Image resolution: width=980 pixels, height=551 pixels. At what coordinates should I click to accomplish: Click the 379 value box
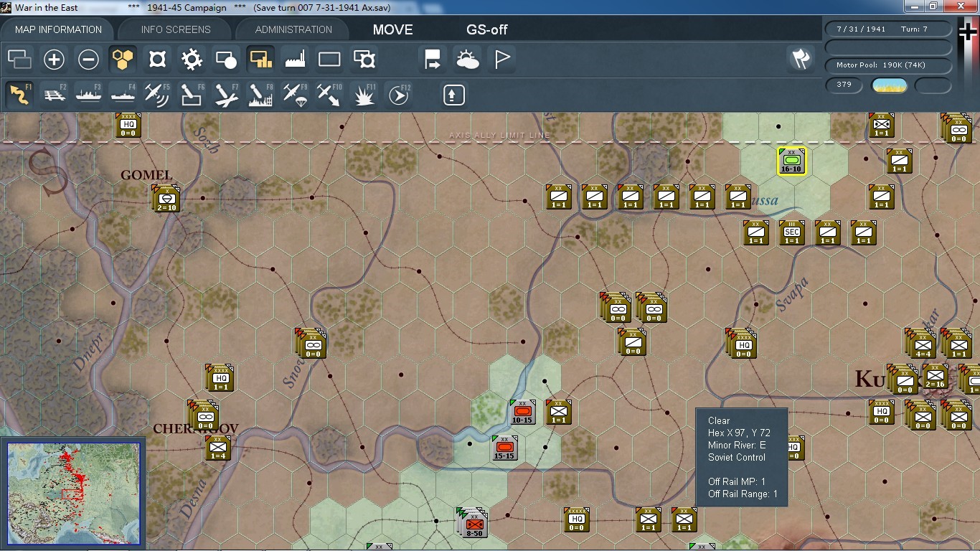(844, 85)
